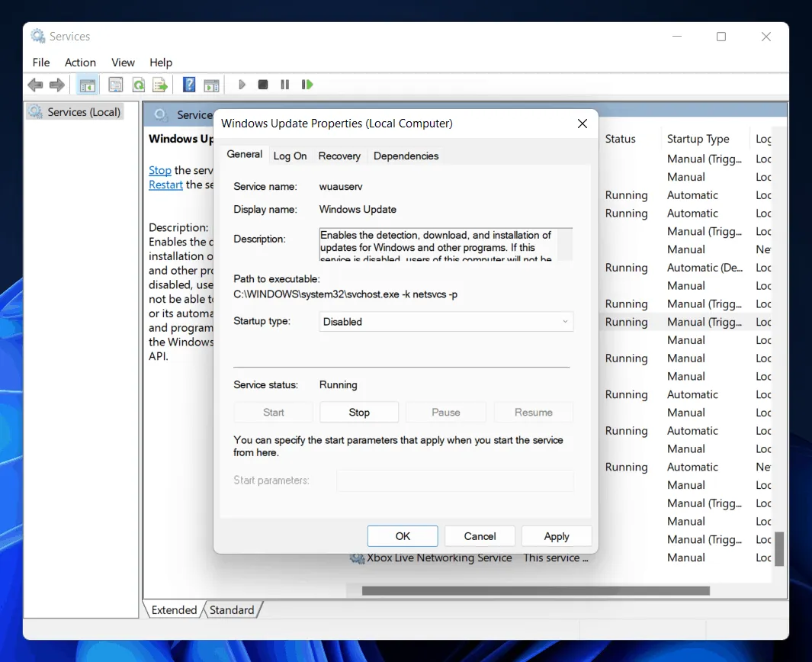Viewport: 812px width, 662px height.
Task: Click the Restart Service toolbar icon
Action: pos(307,85)
